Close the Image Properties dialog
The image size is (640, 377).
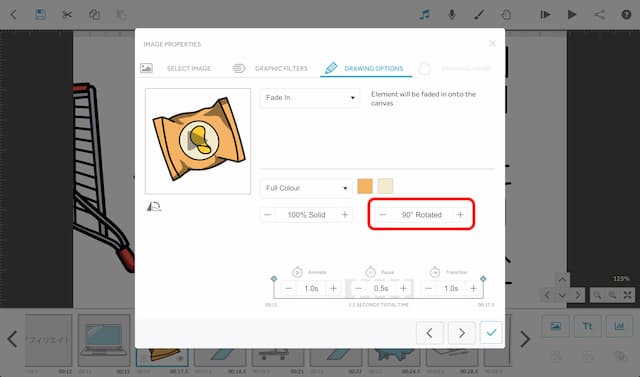[492, 43]
